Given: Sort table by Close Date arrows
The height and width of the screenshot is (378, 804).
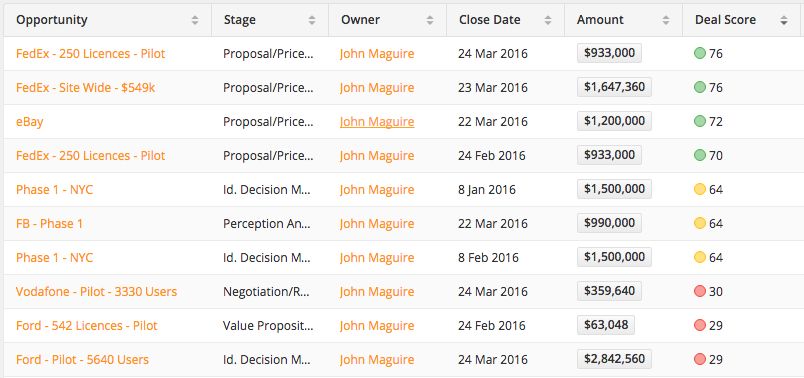Looking at the screenshot, I should tap(548, 21).
